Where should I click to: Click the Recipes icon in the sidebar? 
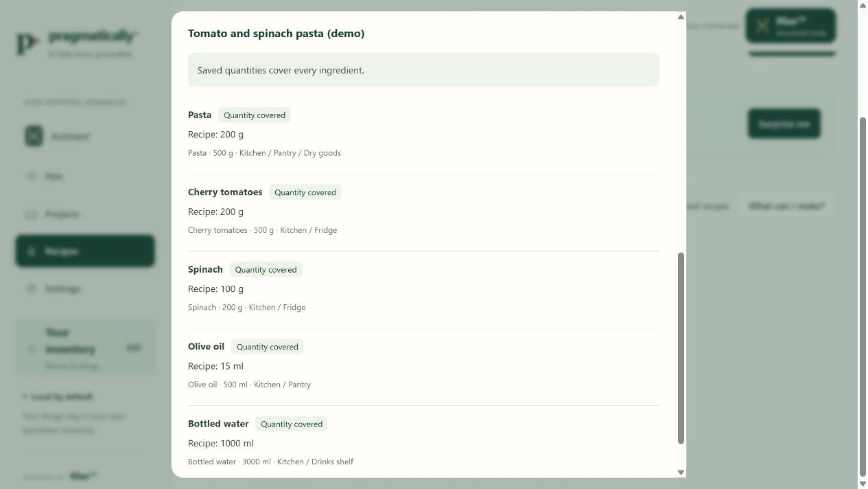tap(31, 251)
